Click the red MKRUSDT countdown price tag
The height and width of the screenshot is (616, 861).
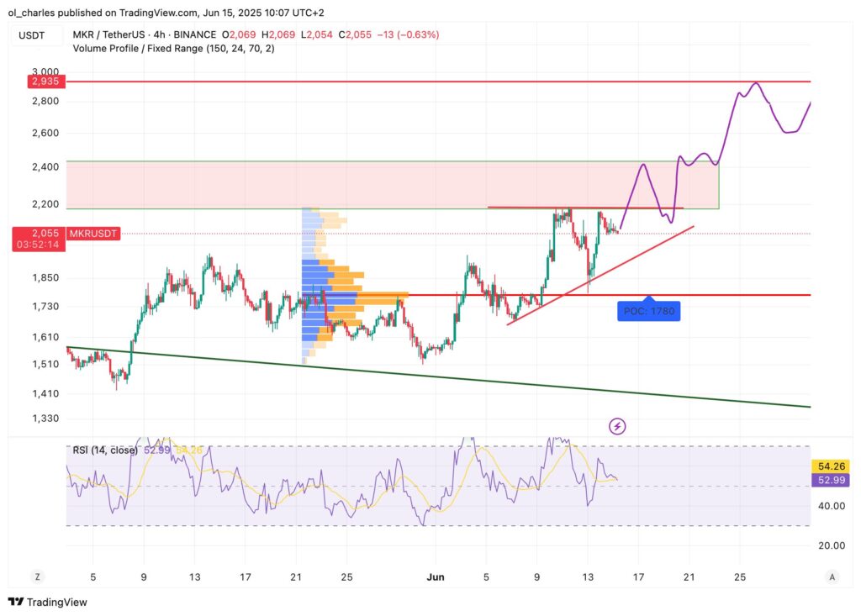tap(39, 238)
